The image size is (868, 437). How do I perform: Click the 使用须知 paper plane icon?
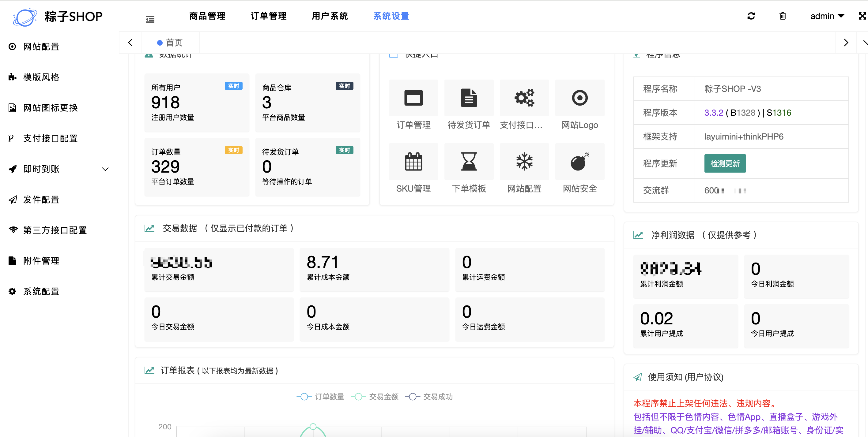pyautogui.click(x=637, y=377)
